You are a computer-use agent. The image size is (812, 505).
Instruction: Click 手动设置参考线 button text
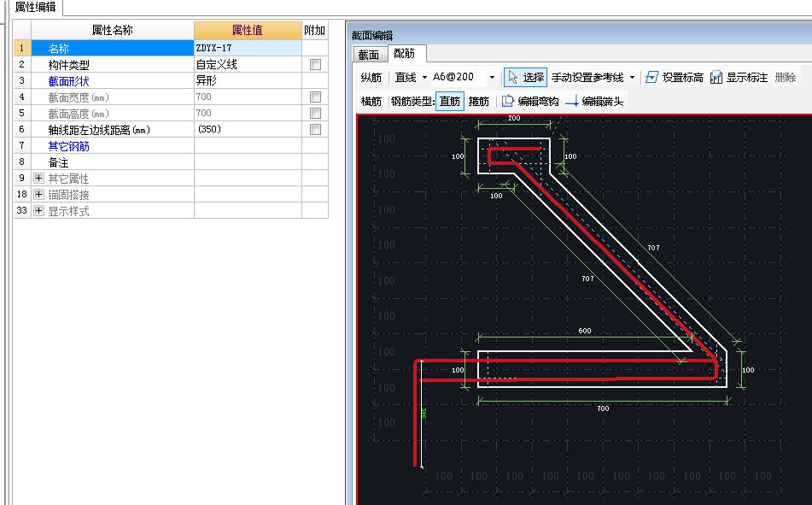(587, 77)
